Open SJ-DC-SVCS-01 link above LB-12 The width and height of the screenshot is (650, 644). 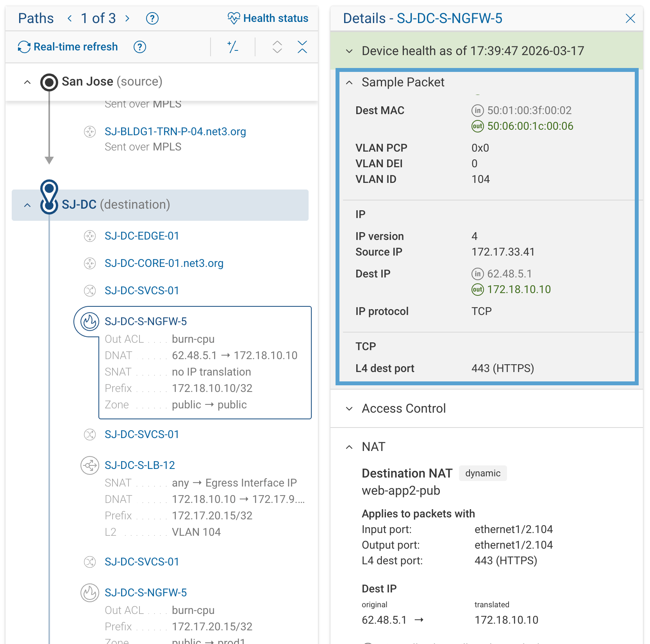click(x=142, y=435)
